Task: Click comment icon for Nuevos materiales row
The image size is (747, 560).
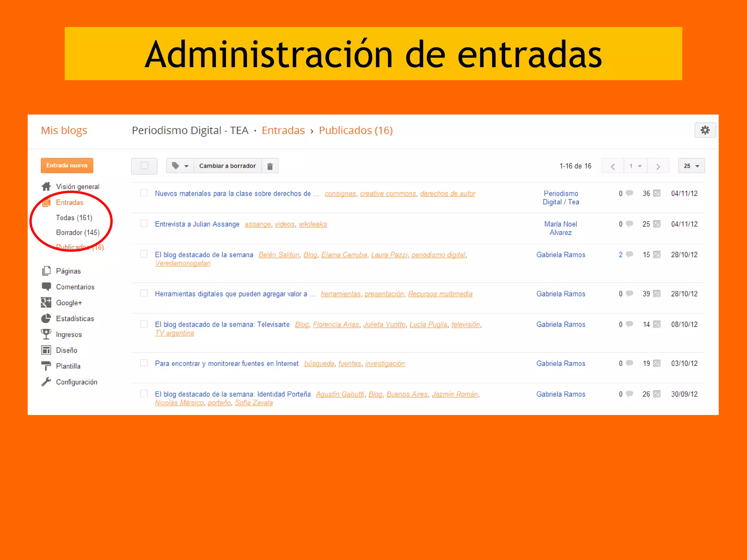Action: pos(630,193)
